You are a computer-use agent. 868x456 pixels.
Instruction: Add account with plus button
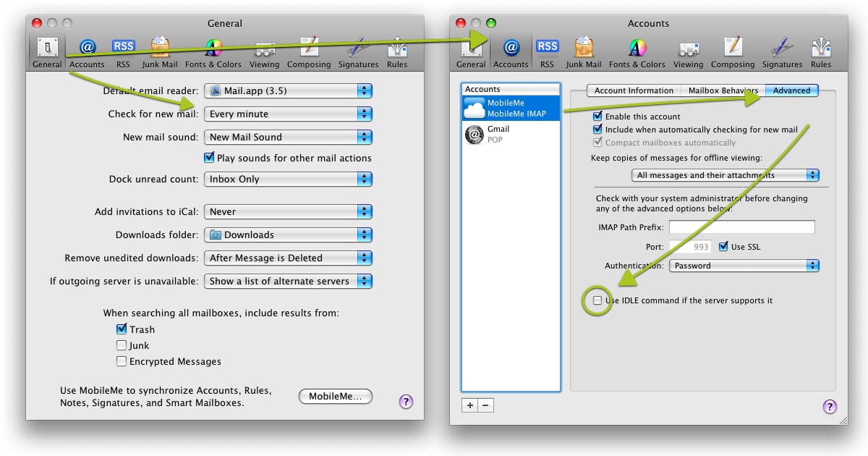[470, 405]
